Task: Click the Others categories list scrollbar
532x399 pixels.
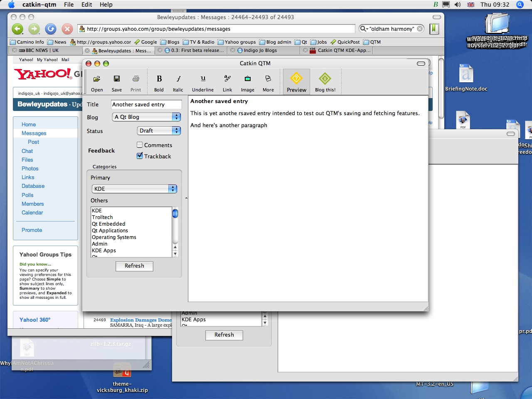Action: pos(175,232)
